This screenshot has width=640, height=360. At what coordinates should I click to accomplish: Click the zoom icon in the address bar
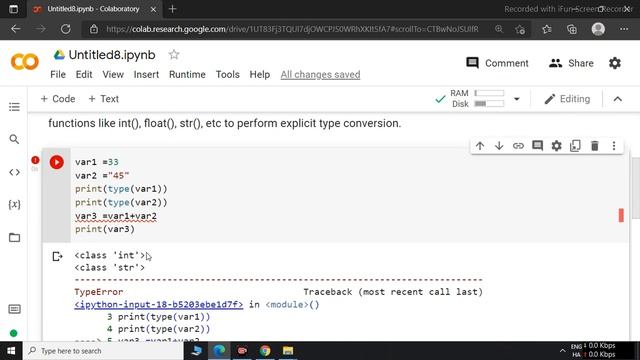499,29
